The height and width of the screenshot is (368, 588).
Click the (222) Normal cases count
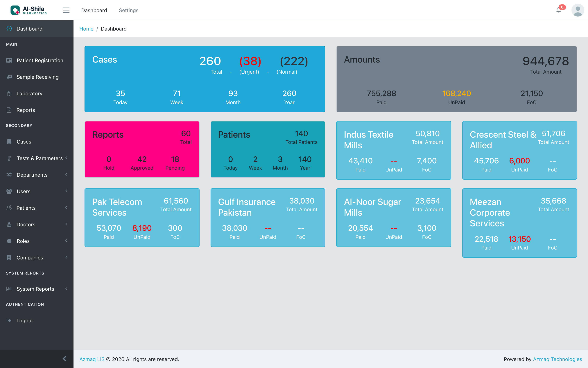(294, 61)
